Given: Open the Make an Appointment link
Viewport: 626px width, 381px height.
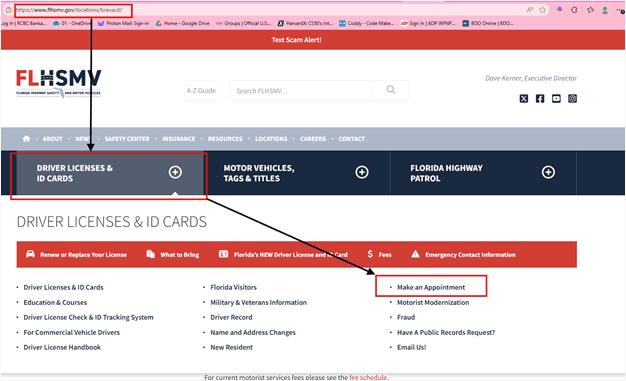Looking at the screenshot, I should coord(431,287).
